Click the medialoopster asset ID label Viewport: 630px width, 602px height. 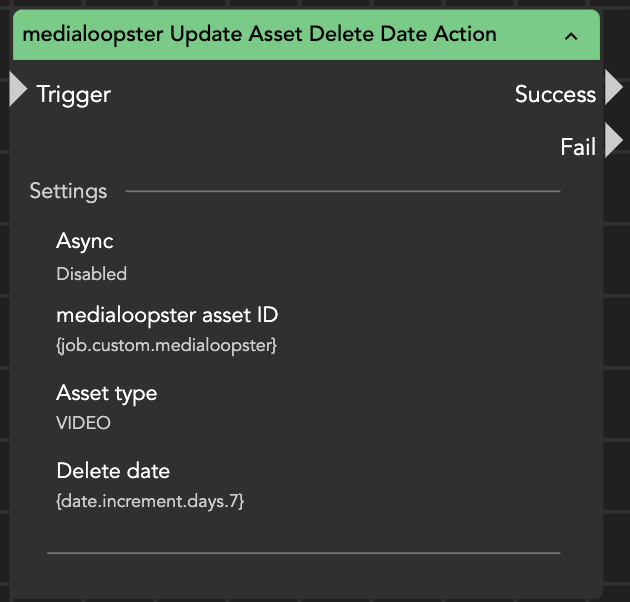tap(167, 315)
